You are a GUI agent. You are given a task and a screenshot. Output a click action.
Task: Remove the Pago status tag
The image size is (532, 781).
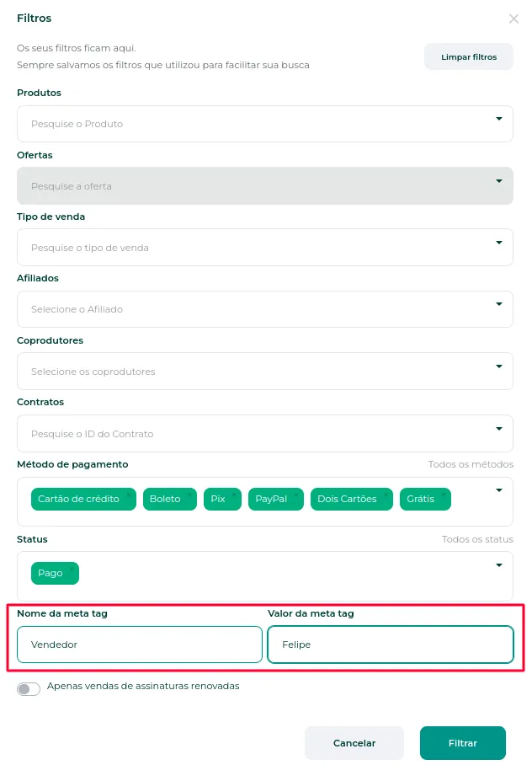click(x=72, y=569)
